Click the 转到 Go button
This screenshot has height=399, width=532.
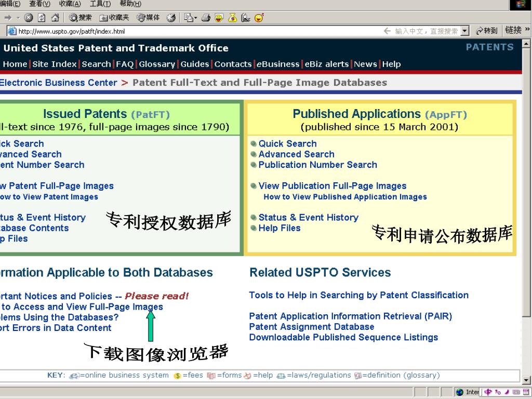(486, 31)
